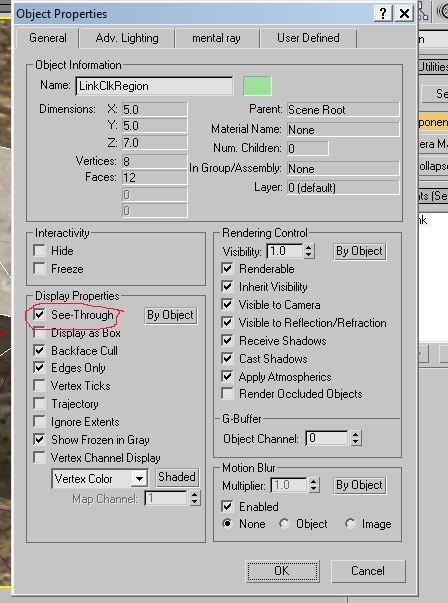Click the LinkClkRegion name field
The width and height of the screenshot is (448, 603).
tap(154, 86)
